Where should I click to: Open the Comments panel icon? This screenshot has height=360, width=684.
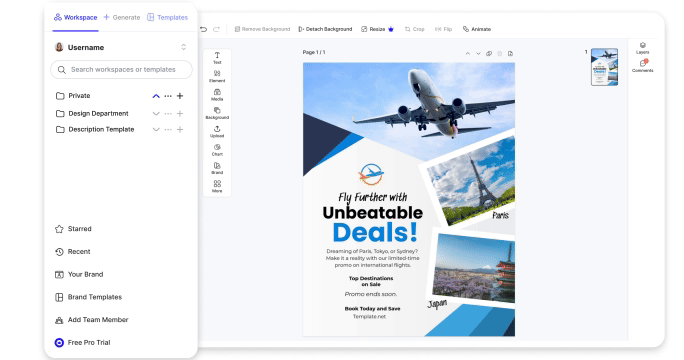[x=643, y=65]
